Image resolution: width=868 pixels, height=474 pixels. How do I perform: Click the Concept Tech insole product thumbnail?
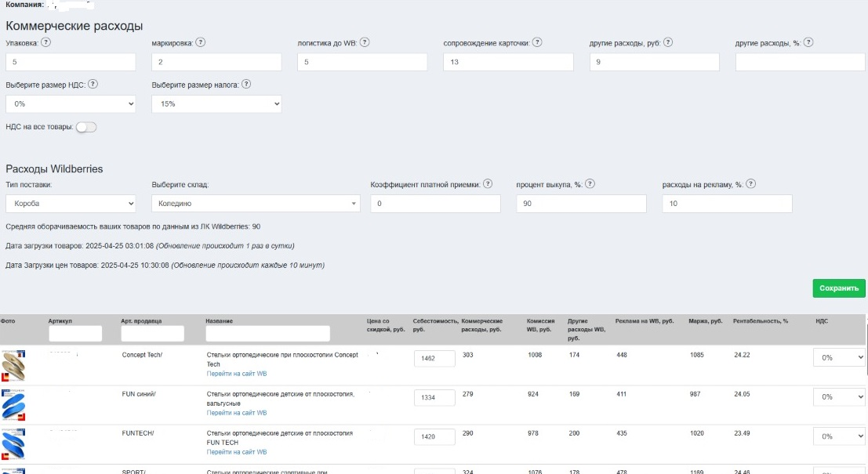(13, 366)
